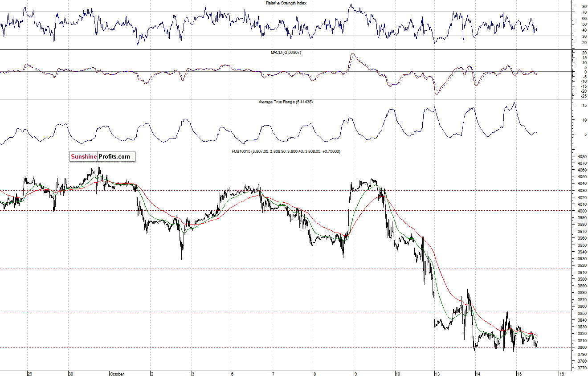Choose the 6 date label on time axis

(x=232, y=374)
